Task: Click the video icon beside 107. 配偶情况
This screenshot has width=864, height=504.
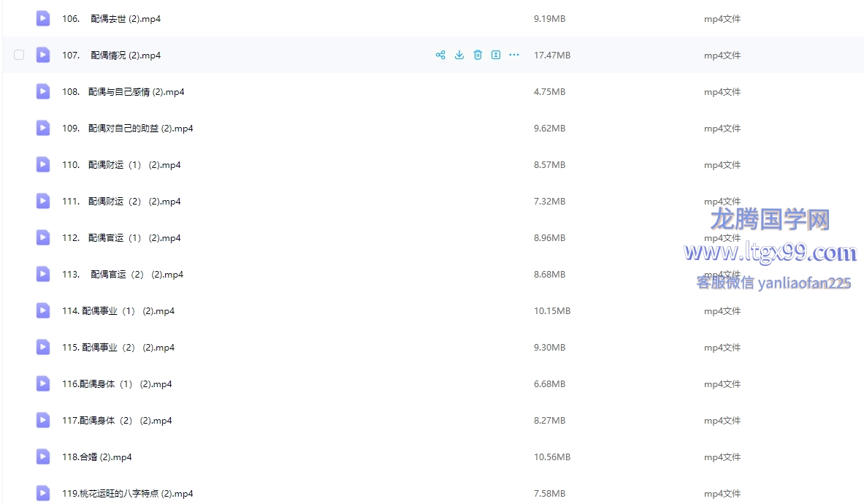Action: 43,55
